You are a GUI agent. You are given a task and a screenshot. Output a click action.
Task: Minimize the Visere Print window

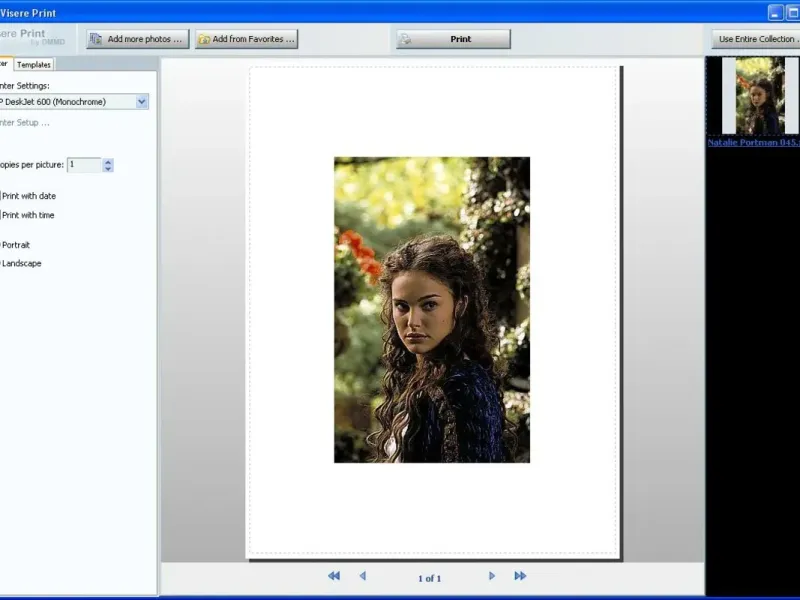(x=776, y=13)
